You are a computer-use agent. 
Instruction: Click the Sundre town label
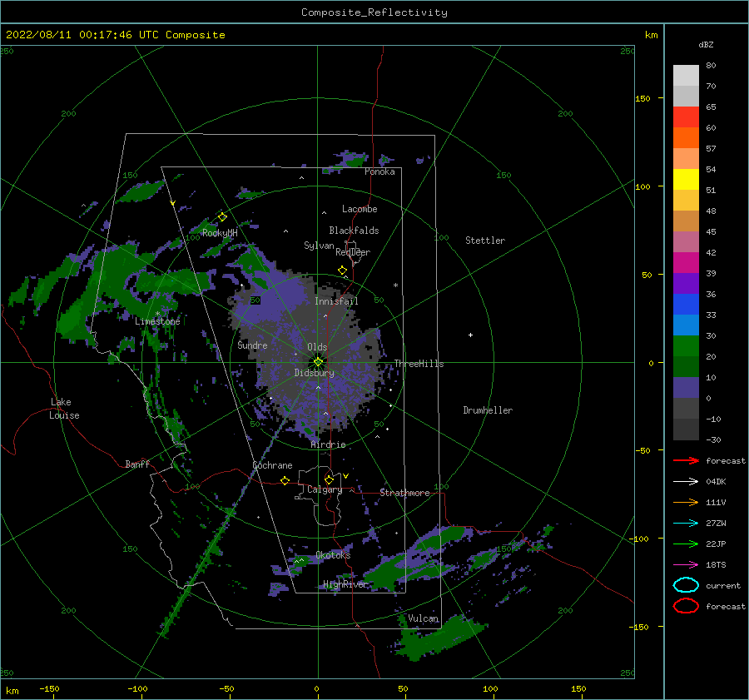click(x=253, y=345)
